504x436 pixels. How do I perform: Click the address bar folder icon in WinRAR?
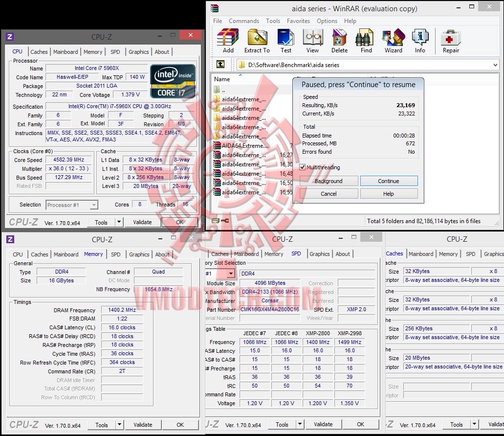(241, 65)
